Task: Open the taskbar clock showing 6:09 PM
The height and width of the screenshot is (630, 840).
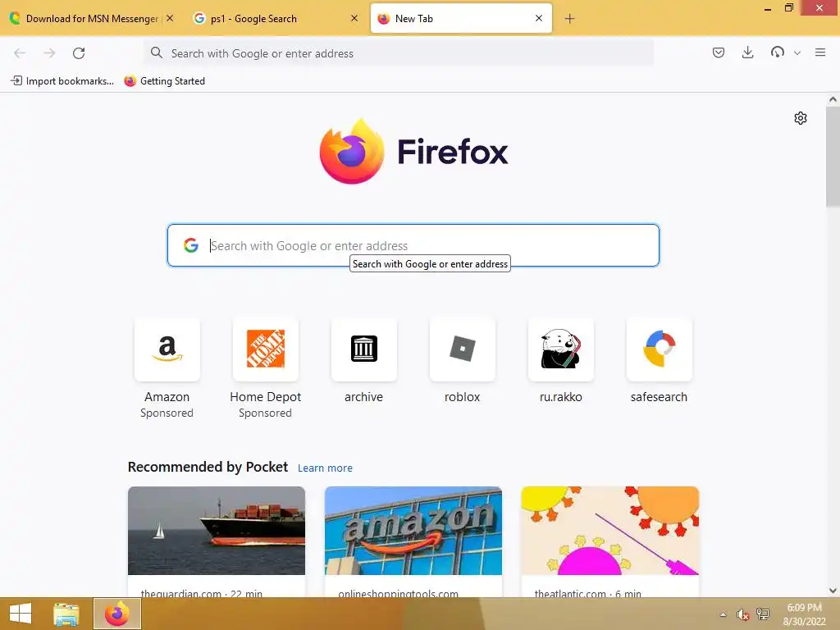Action: tap(804, 614)
